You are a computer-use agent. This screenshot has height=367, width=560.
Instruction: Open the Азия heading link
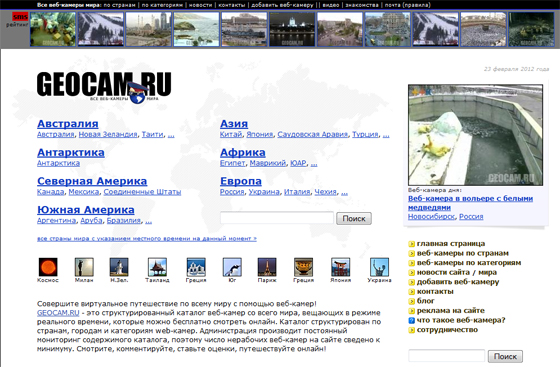click(x=234, y=124)
